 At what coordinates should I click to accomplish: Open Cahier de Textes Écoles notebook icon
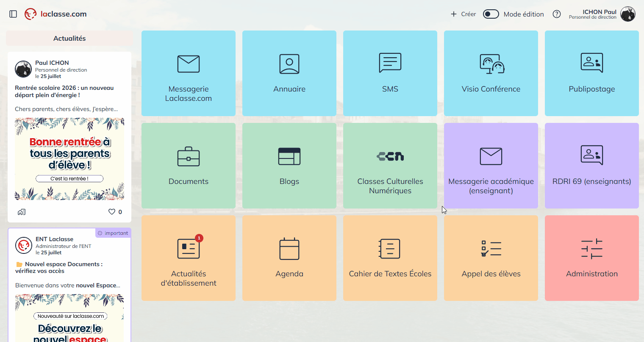click(x=389, y=249)
